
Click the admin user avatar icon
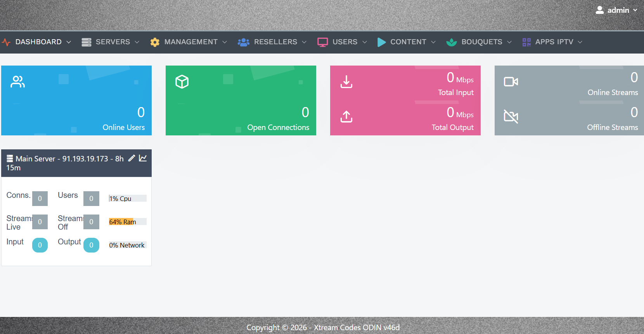click(x=600, y=10)
